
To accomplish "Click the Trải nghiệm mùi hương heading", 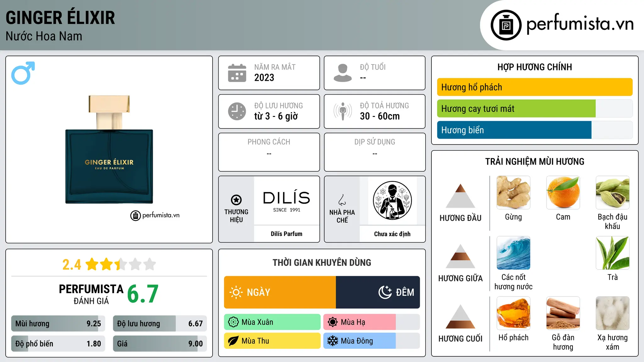I will tap(535, 162).
